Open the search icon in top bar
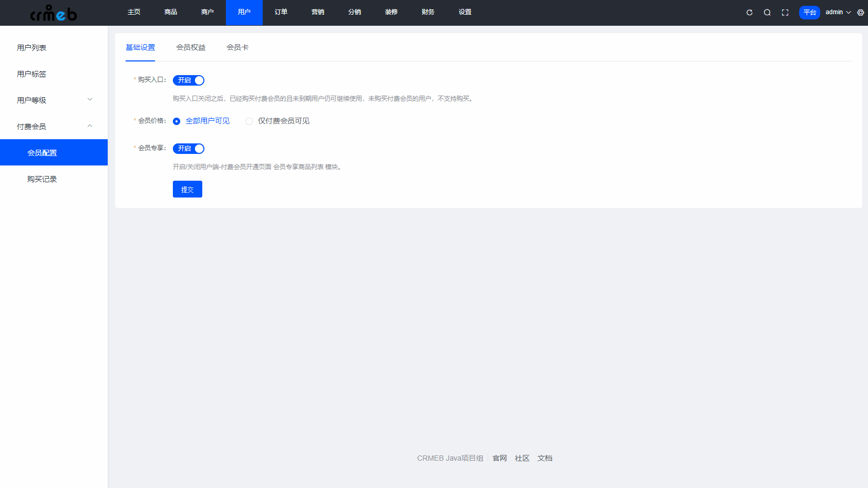 coord(767,13)
